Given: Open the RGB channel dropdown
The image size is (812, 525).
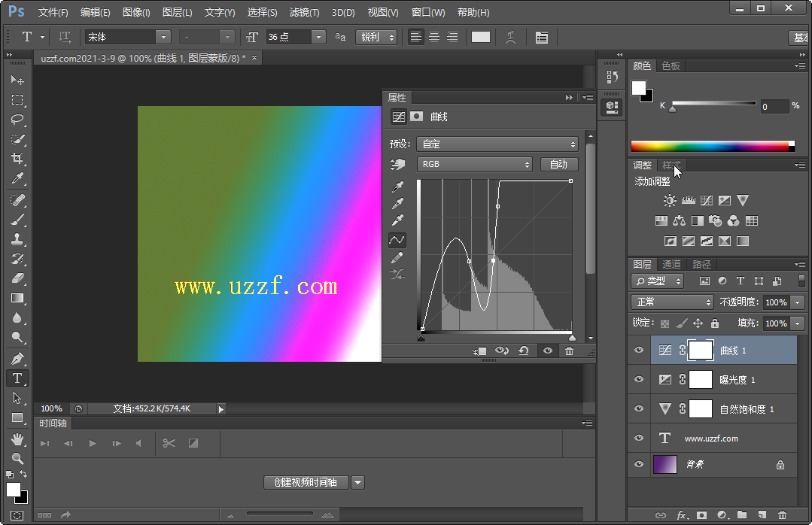Looking at the screenshot, I should point(475,164).
